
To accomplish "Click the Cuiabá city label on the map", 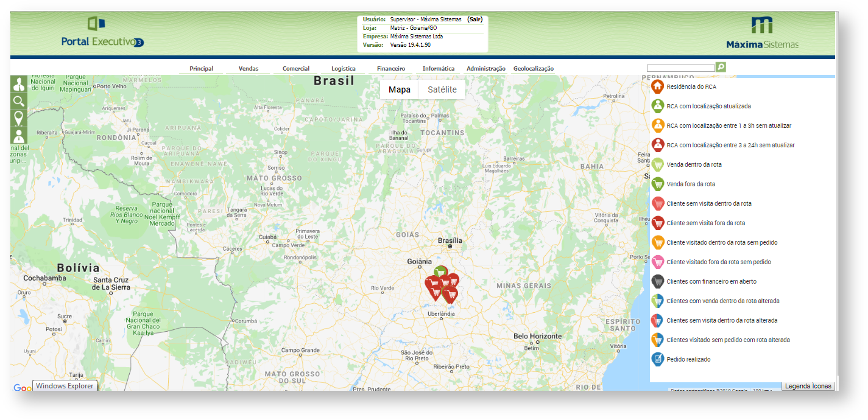I will click(x=268, y=237).
